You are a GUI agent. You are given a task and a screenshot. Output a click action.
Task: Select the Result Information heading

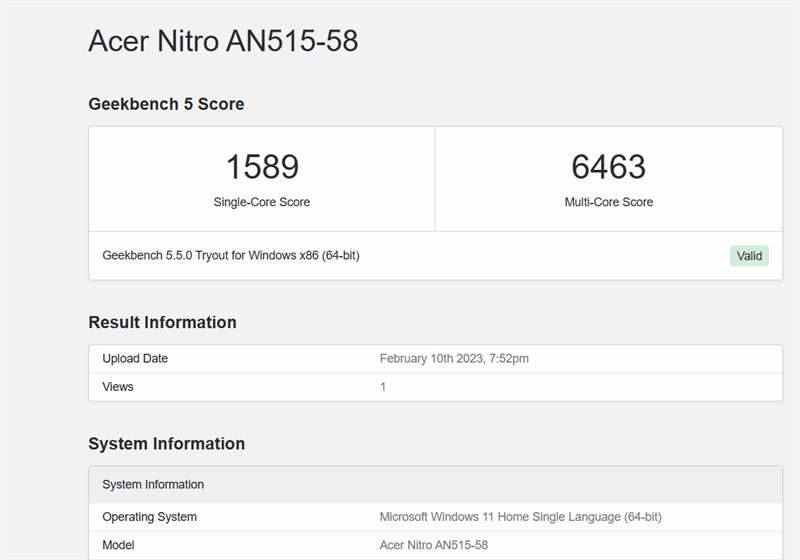point(162,322)
